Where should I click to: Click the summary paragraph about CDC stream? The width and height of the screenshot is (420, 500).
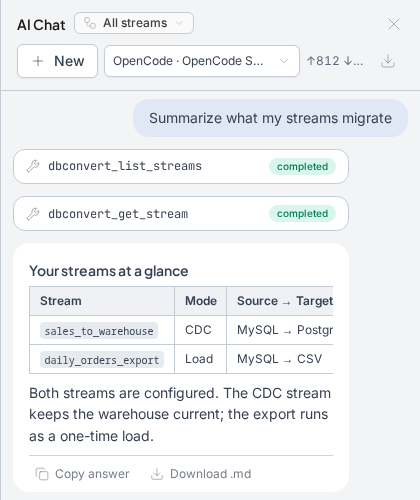[x=180, y=414]
